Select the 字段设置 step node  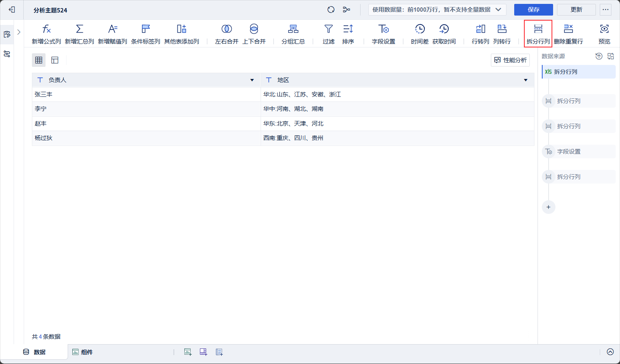pos(579,152)
